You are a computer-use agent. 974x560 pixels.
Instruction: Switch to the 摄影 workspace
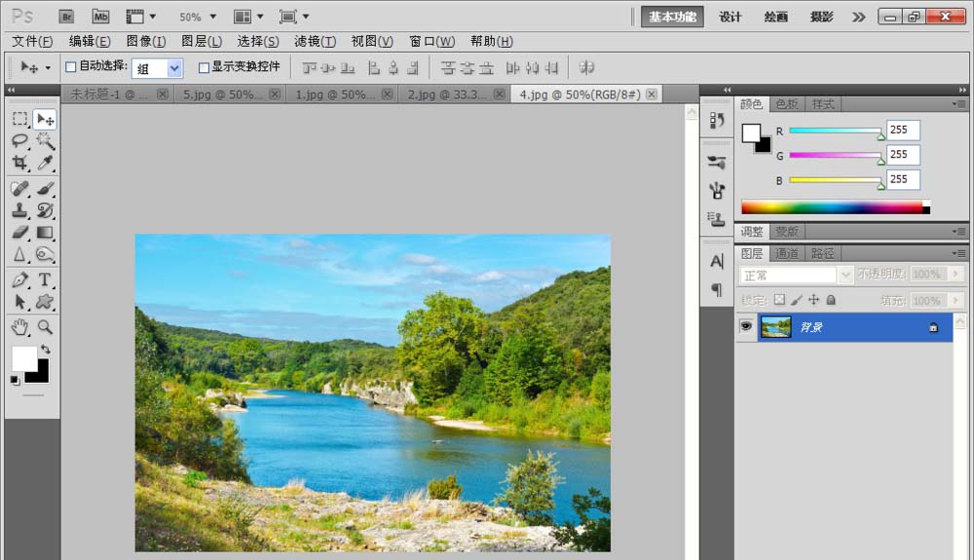(821, 17)
